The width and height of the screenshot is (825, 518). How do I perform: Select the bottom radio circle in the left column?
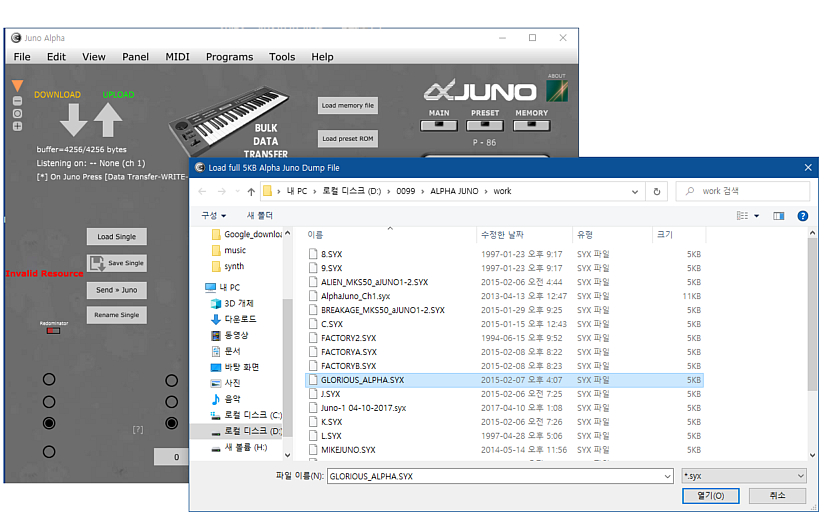tap(49, 451)
